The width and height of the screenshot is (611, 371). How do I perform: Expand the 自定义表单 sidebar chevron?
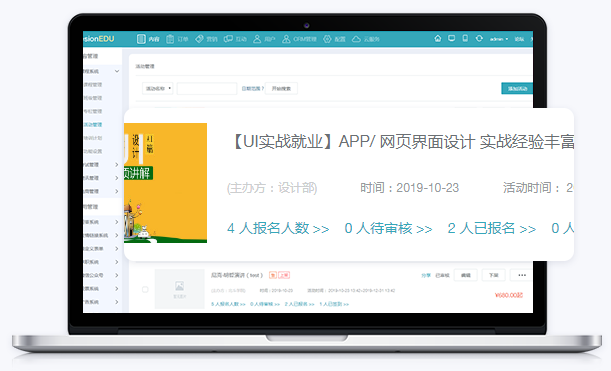[x=117, y=249]
